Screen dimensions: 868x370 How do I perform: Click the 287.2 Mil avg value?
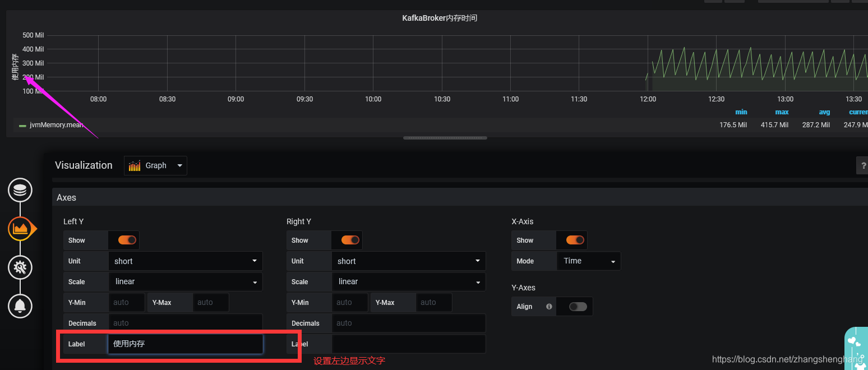[816, 125]
